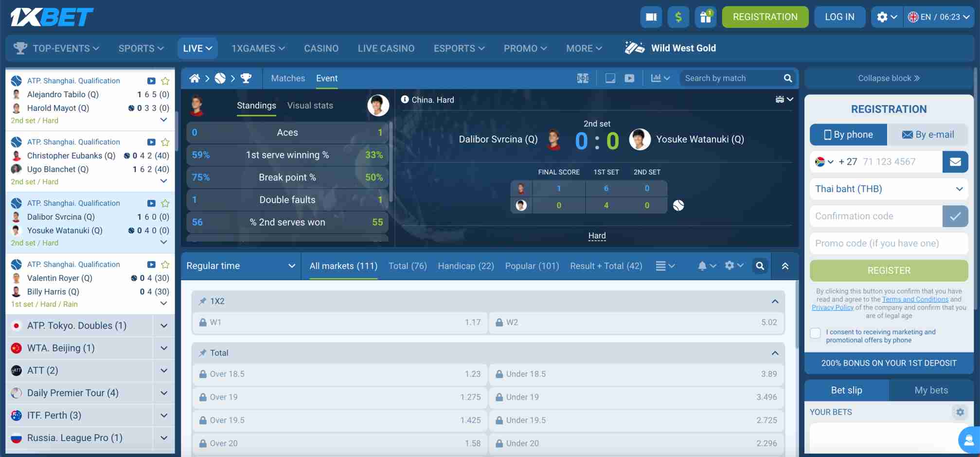The width and height of the screenshot is (980, 457).
Task: Click the dollar payments icon in top bar
Action: [x=678, y=17]
